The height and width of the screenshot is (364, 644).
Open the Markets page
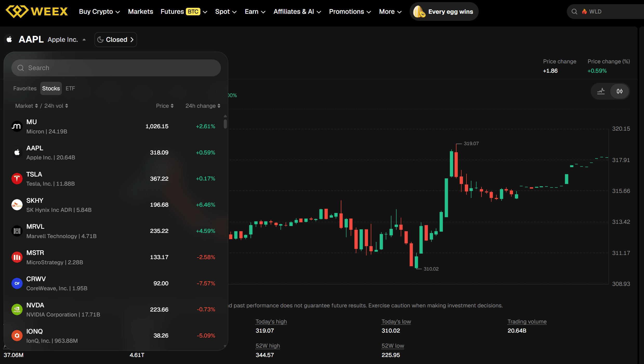(x=141, y=12)
